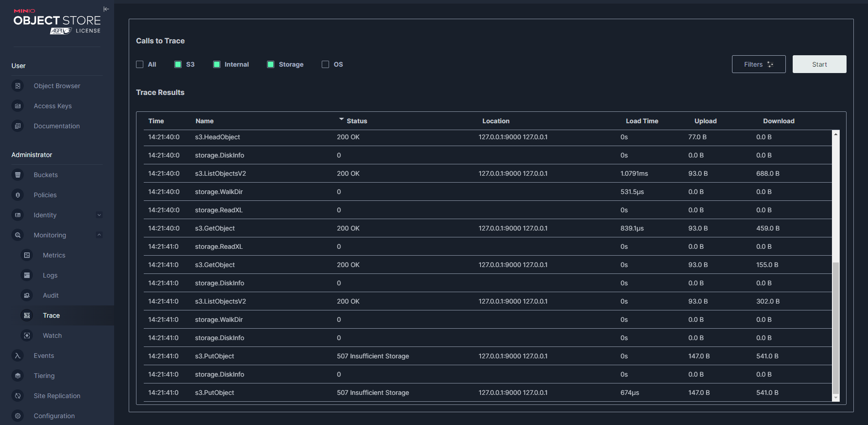
Task: Uncheck the S3 trace checkbox
Action: point(178,64)
